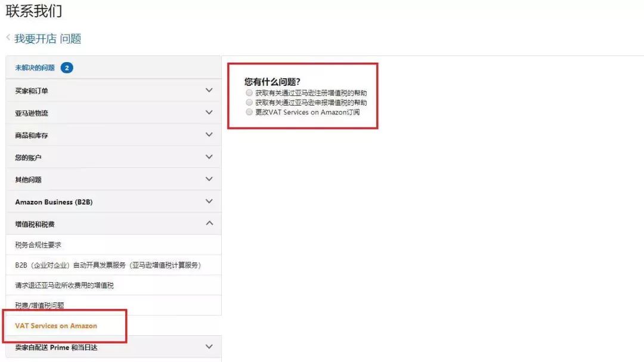Choose 更改VAT Services on Amazon订阅 option
644x362 pixels.
tap(249, 112)
